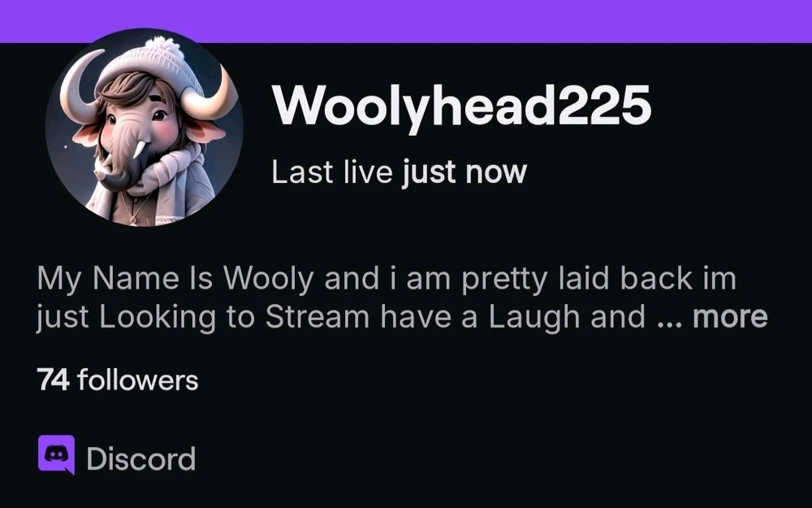Tap the Last live label text
812x508 pixels.
click(332, 172)
